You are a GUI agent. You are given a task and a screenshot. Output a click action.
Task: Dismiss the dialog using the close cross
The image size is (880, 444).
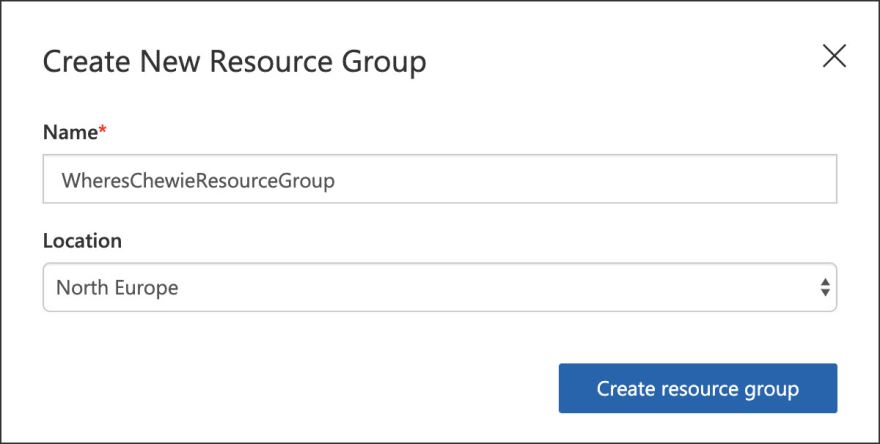point(834,56)
